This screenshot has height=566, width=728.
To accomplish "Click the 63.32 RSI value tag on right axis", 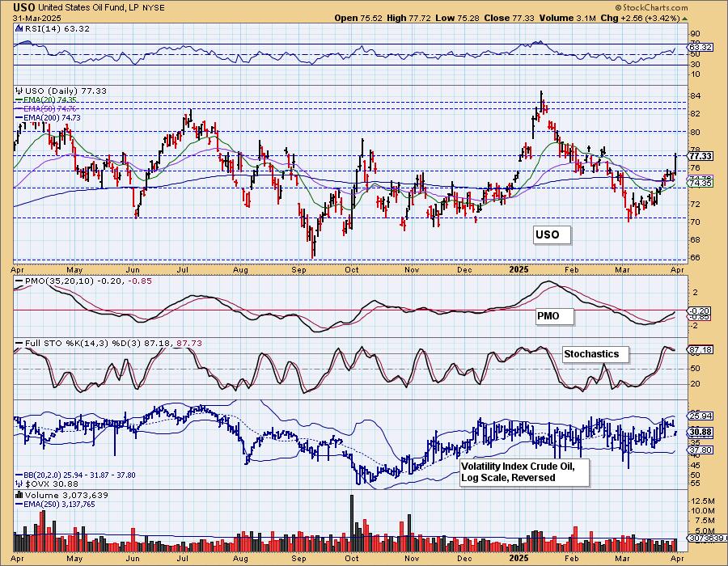I will [x=700, y=48].
